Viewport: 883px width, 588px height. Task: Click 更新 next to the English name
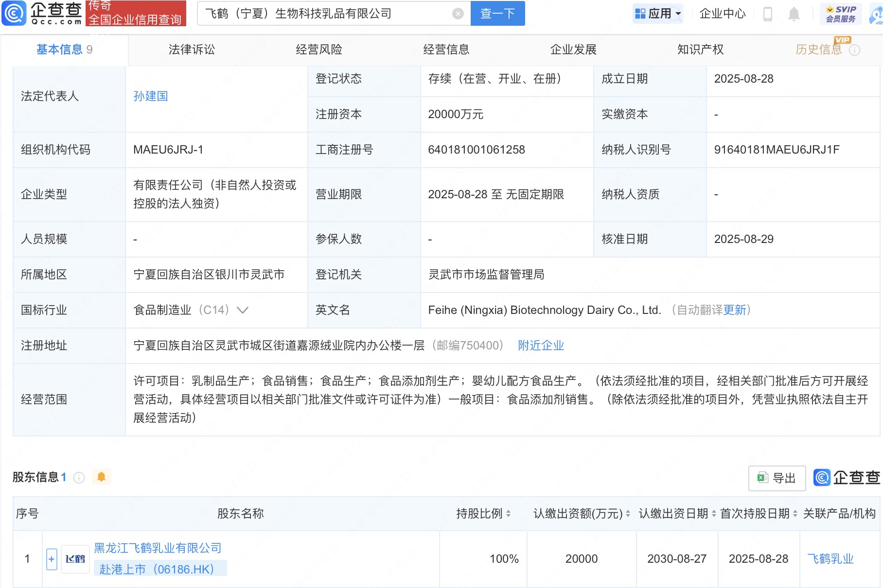[x=734, y=310]
